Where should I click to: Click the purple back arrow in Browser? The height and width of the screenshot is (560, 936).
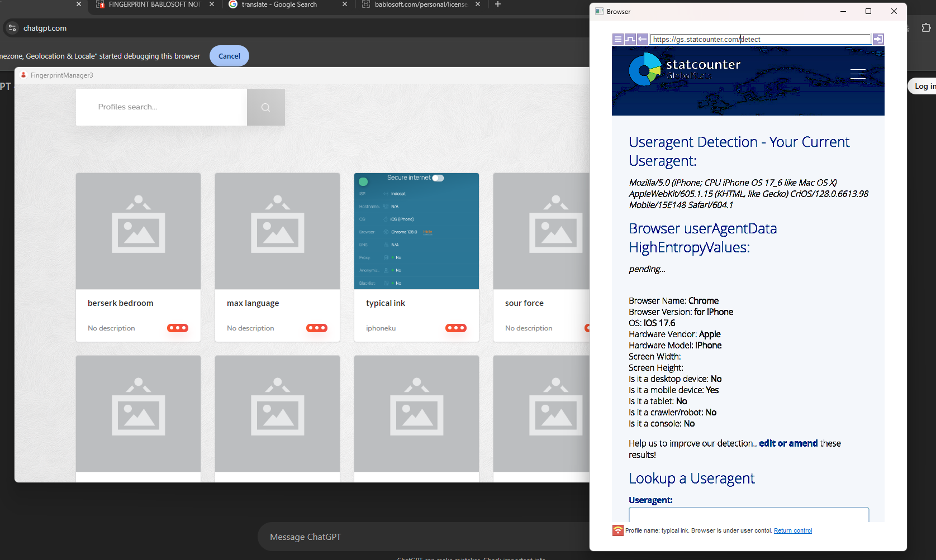click(643, 39)
